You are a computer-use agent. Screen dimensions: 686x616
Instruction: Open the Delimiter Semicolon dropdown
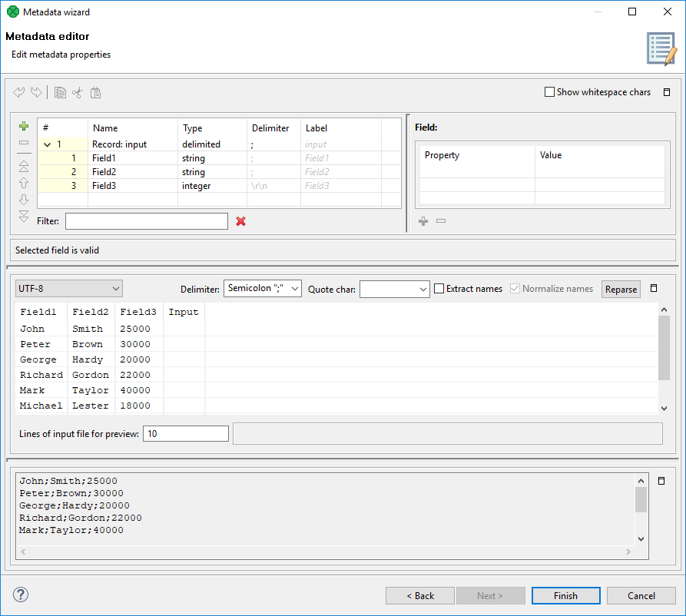point(262,289)
